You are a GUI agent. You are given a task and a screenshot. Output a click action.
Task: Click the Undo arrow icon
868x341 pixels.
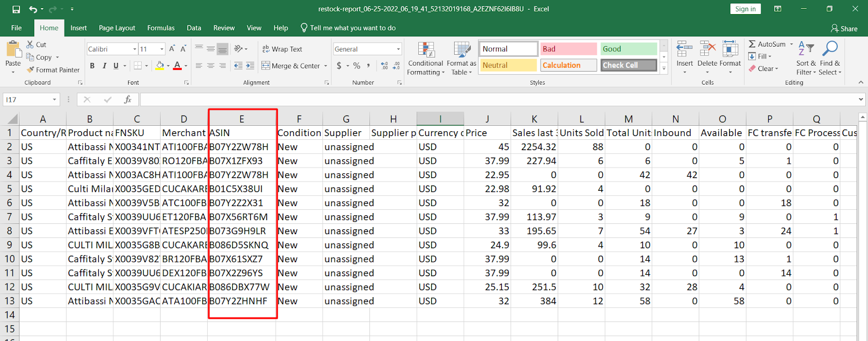point(33,9)
